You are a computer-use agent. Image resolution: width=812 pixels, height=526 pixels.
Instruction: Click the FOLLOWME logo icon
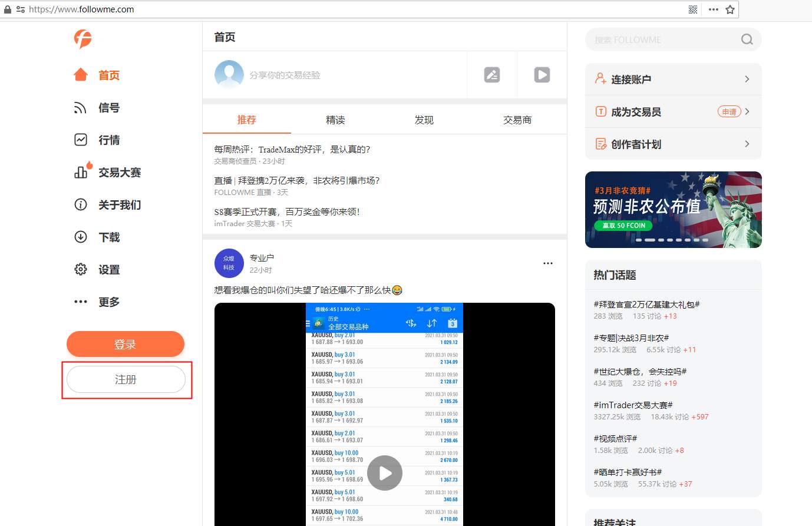pyautogui.click(x=82, y=39)
